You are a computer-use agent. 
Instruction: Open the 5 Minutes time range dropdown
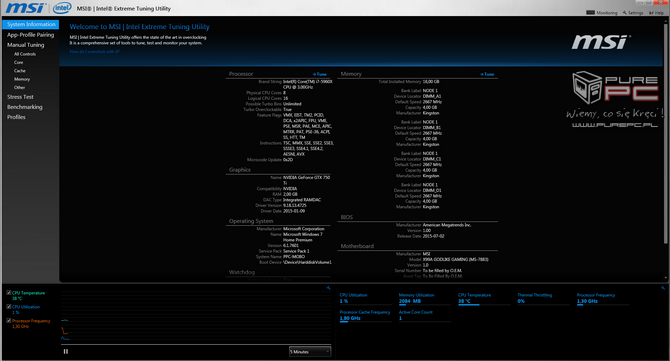pos(310,352)
